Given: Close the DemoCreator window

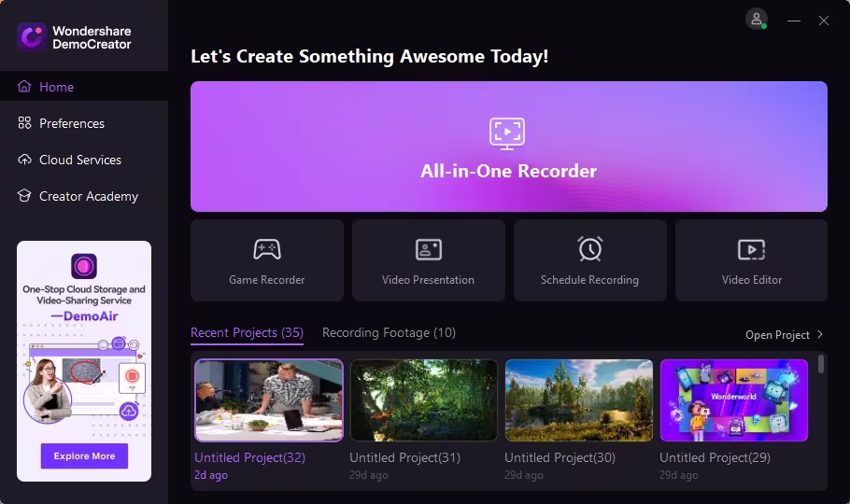Looking at the screenshot, I should (x=824, y=21).
